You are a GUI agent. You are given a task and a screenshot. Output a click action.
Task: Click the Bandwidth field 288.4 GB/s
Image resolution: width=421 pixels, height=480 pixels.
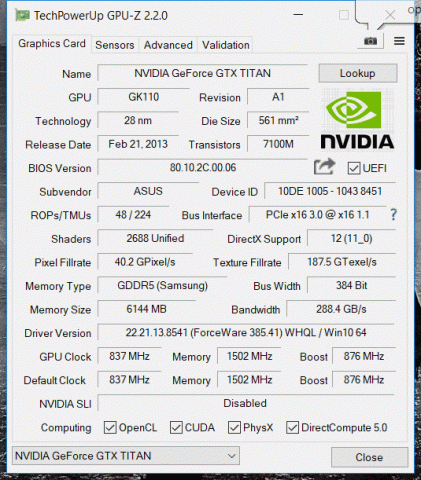pyautogui.click(x=341, y=309)
